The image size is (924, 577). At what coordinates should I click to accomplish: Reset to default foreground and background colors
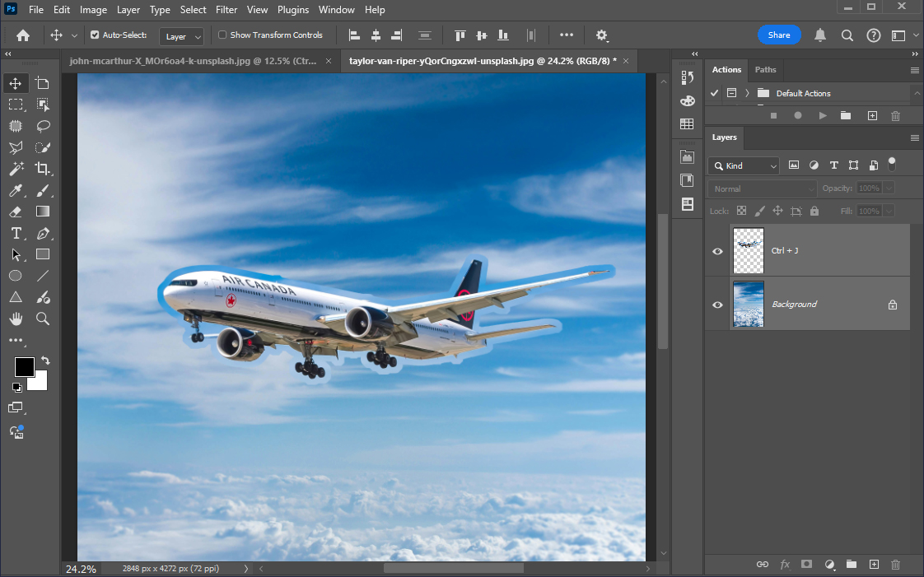[x=16, y=387]
